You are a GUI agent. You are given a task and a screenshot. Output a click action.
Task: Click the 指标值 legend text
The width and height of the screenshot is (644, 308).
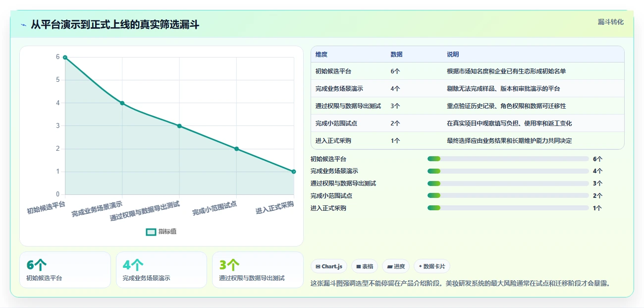coord(167,232)
